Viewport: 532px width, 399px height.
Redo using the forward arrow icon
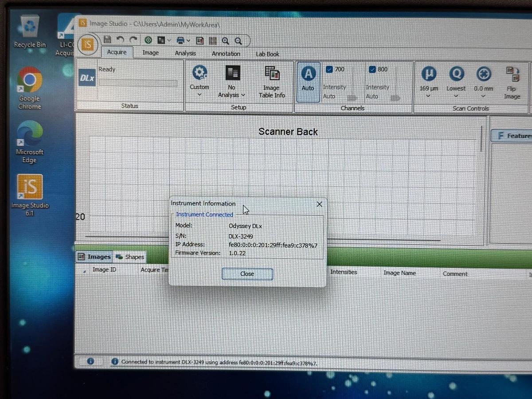pyautogui.click(x=133, y=40)
